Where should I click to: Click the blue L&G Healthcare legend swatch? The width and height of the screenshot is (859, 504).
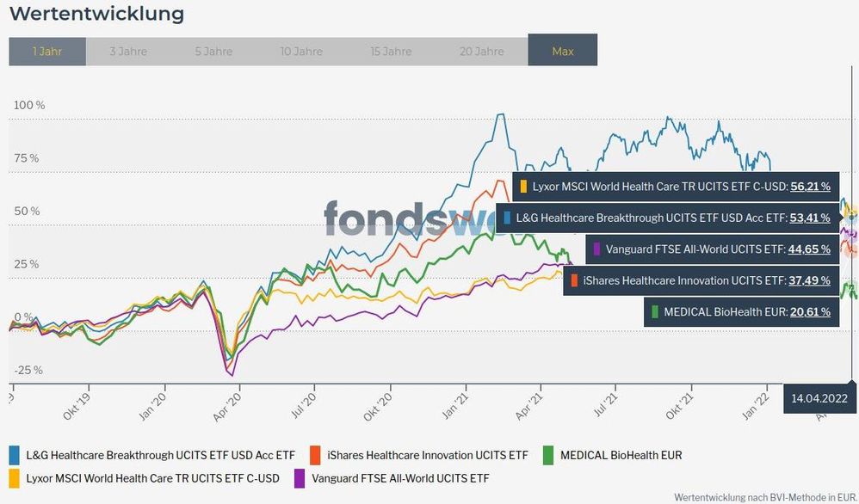point(15,455)
